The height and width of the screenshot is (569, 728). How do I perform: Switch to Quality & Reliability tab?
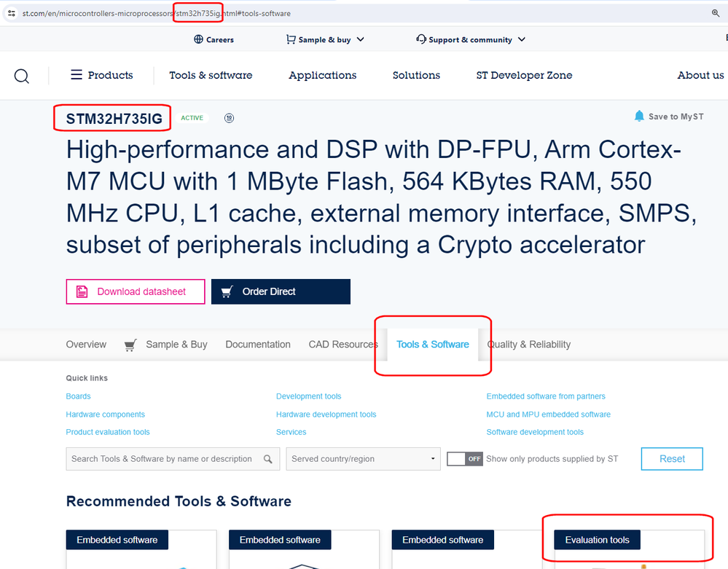(x=529, y=345)
